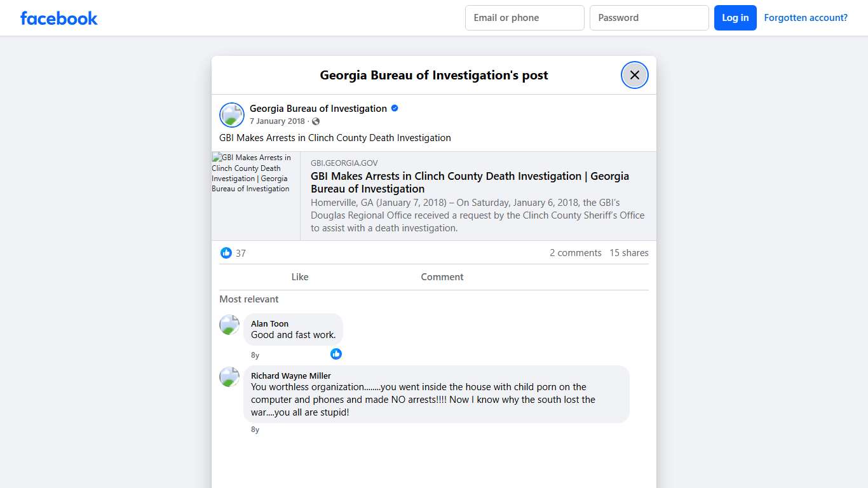Screen dimensions: 868x488
Task: Open the GBI.GEORGIA.GOV article headline
Action: pos(470,182)
